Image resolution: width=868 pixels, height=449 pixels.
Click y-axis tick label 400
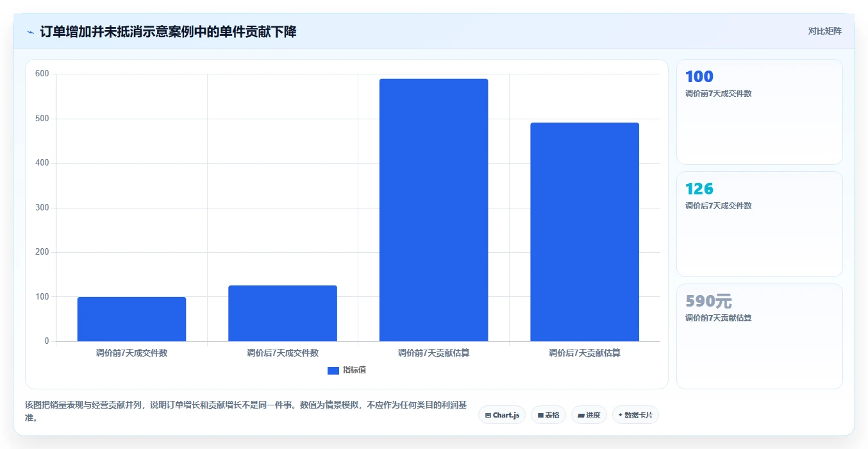pos(42,163)
